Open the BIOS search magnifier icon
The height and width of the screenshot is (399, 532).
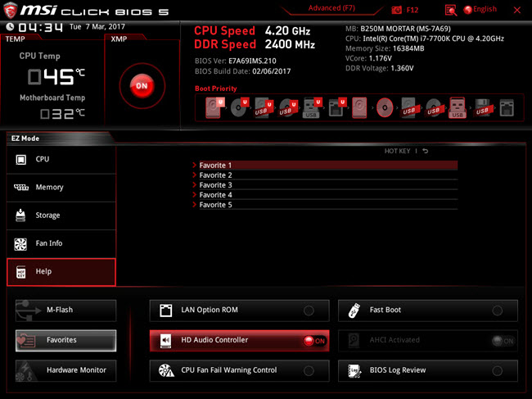point(451,10)
